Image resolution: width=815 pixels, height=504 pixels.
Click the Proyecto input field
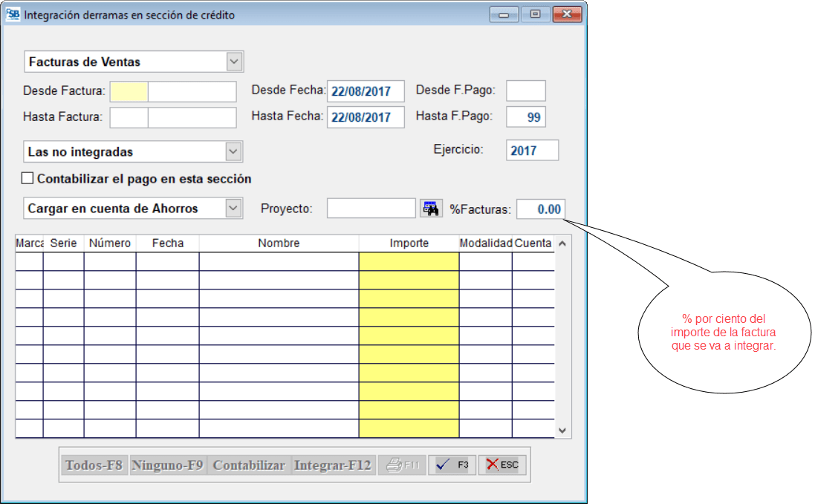[x=371, y=209]
